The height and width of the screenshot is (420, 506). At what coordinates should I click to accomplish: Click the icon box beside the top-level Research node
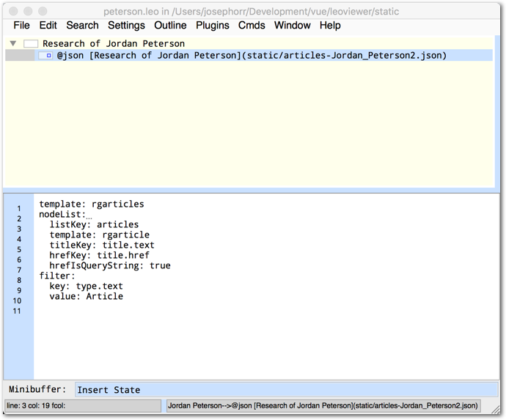point(30,44)
